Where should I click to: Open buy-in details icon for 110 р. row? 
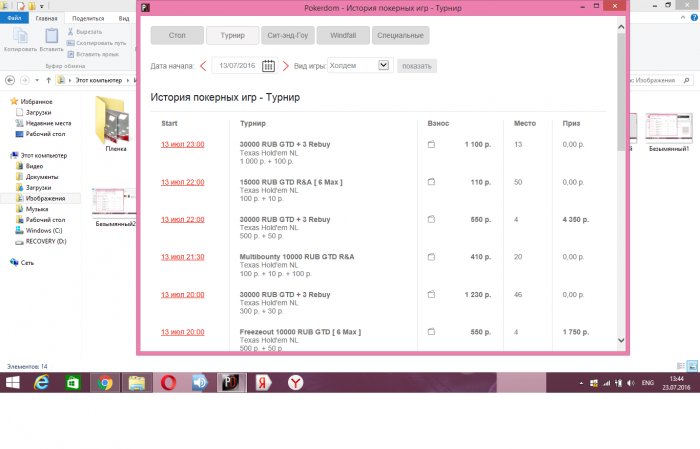431,182
